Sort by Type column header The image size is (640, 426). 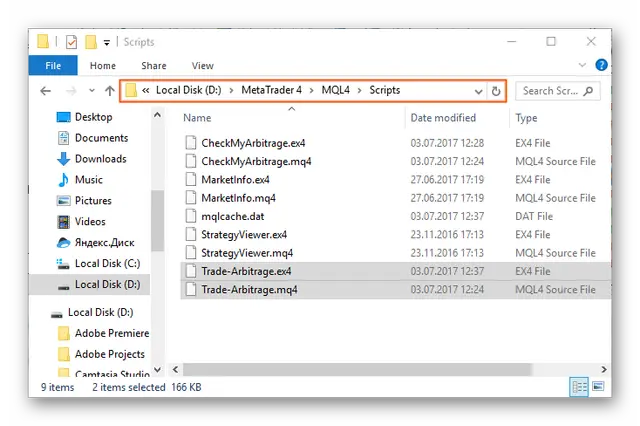tap(526, 118)
